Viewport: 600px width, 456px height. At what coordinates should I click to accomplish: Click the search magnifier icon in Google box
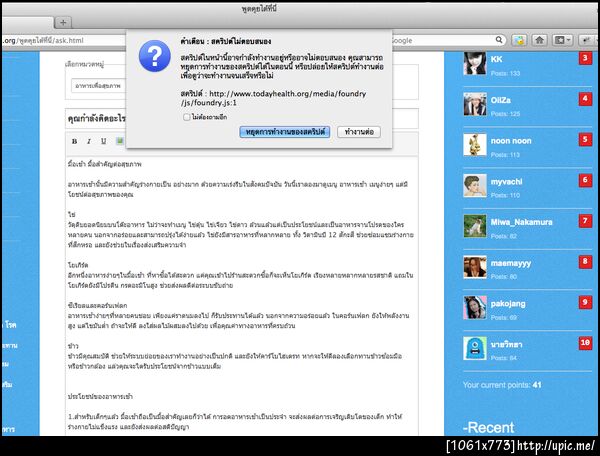coord(499,39)
